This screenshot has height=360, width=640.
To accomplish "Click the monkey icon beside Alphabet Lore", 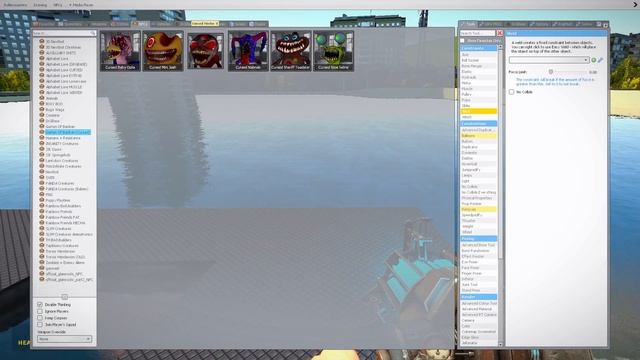I will [42, 58].
